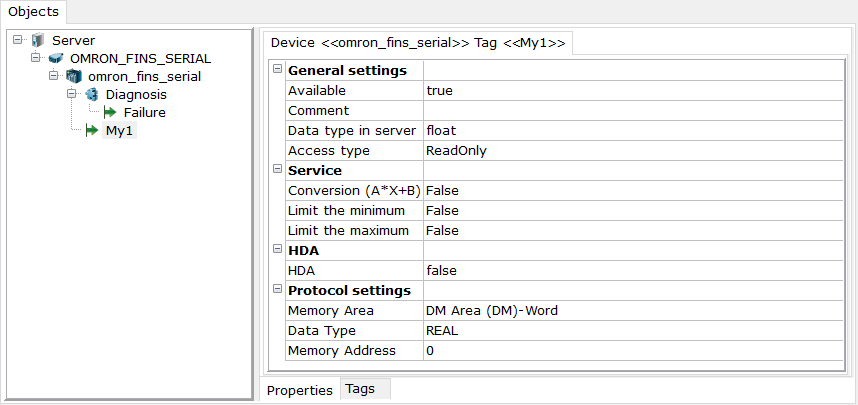Click the General settings header text

347,71
